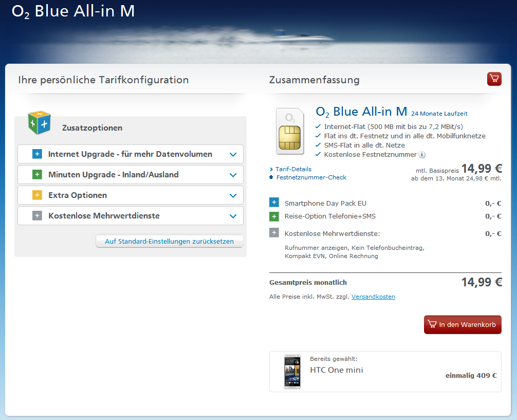The height and width of the screenshot is (420, 517).
Task: Click the small arrow icon before Tarif-Details
Action: coord(271,169)
